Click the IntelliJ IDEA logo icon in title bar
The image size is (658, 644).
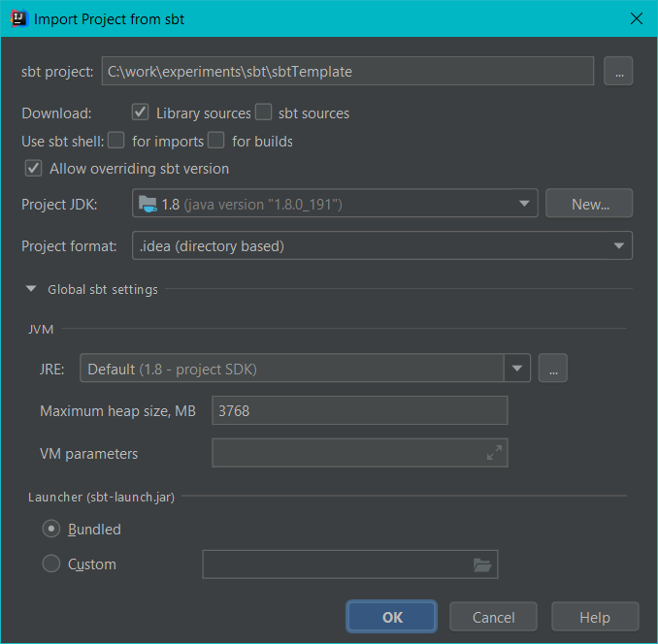(x=18, y=18)
